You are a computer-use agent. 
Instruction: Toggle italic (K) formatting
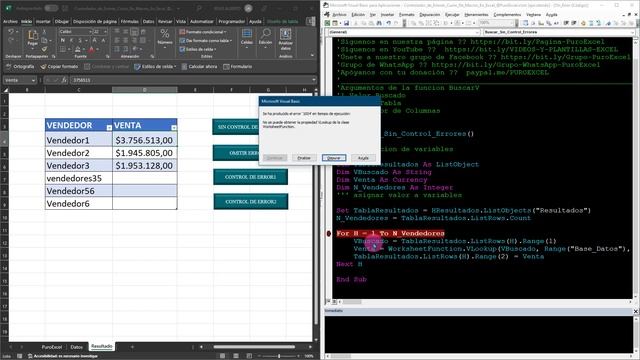71,40
